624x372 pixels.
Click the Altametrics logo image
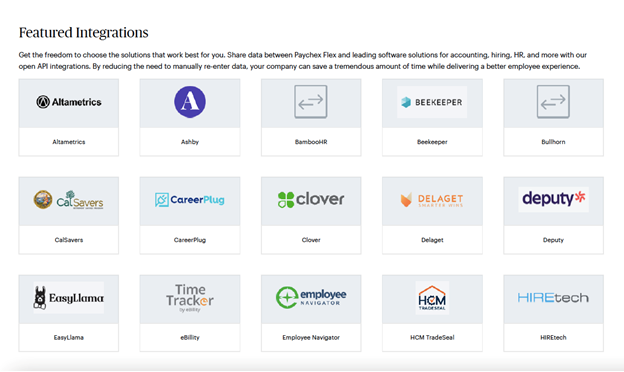coord(68,102)
